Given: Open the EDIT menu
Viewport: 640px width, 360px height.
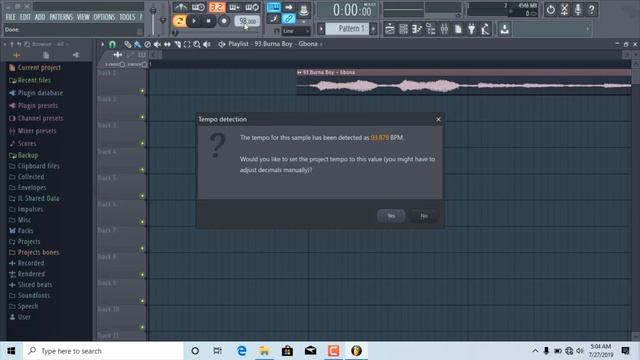Looking at the screenshot, I should click(x=25, y=17).
